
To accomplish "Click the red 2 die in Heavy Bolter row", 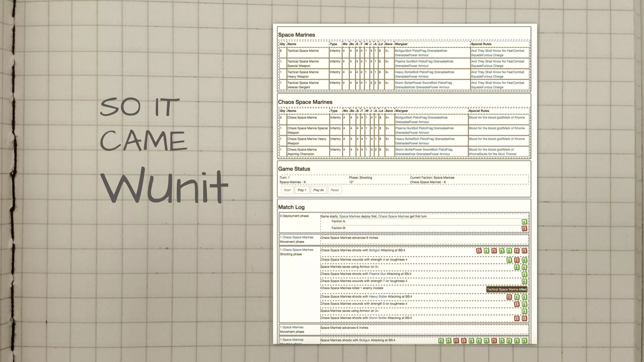I will click(x=509, y=297).
